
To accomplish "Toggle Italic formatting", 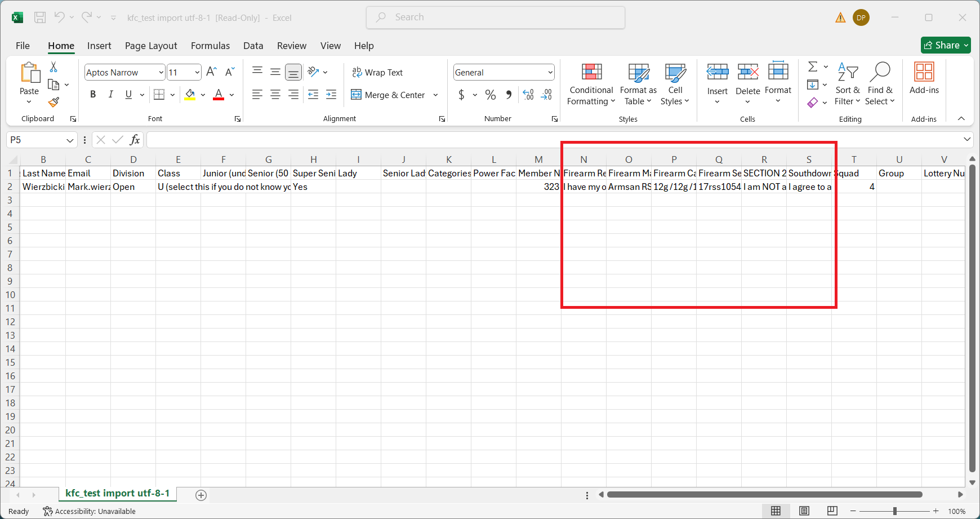I will coord(111,95).
